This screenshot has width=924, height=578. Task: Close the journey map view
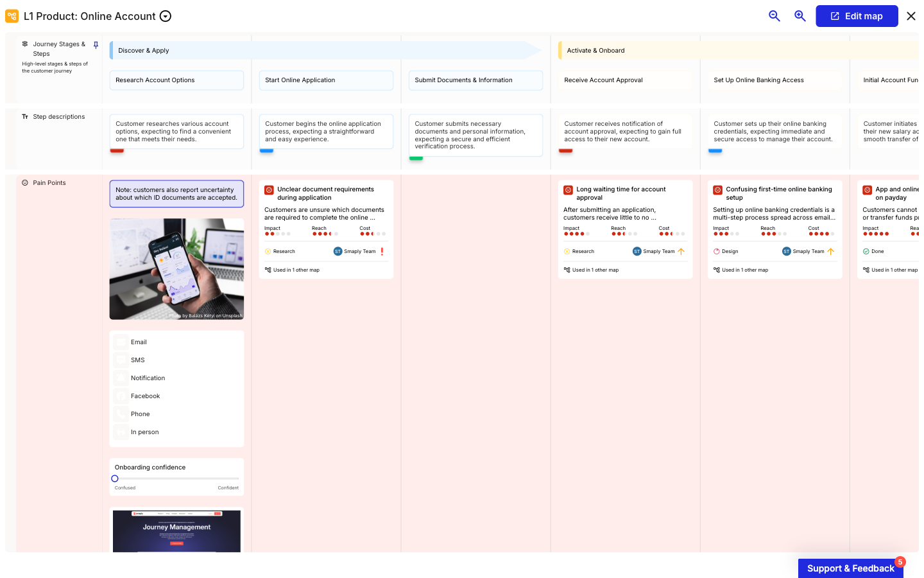(x=911, y=16)
